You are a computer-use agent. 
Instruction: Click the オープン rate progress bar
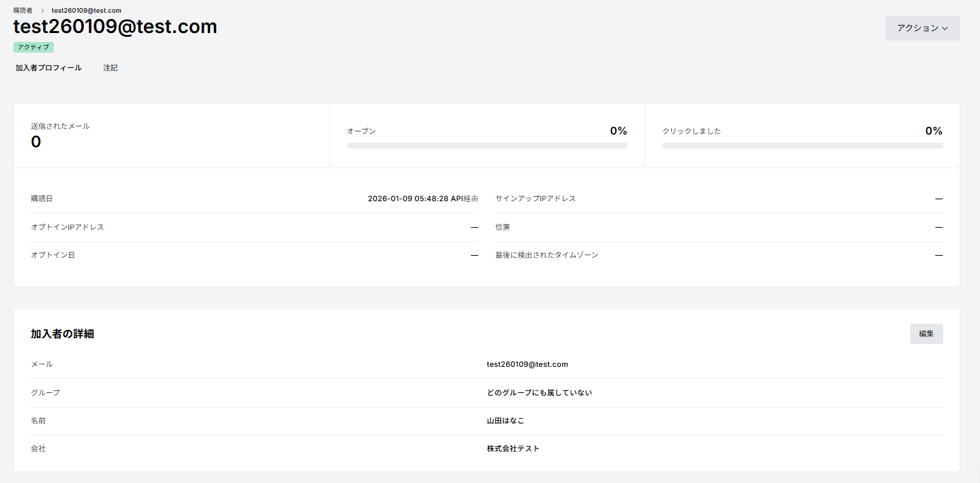pos(487,145)
